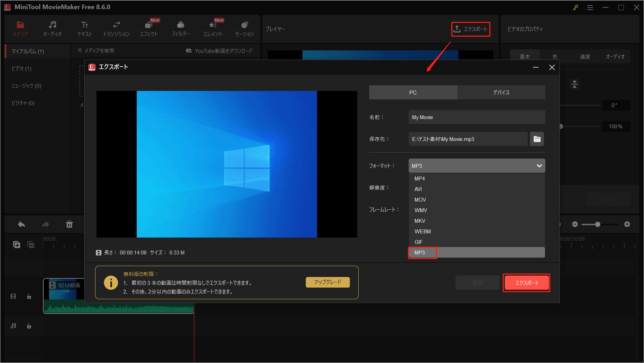Lock the video track with the padlock
This screenshot has height=363, width=644.
click(x=29, y=296)
